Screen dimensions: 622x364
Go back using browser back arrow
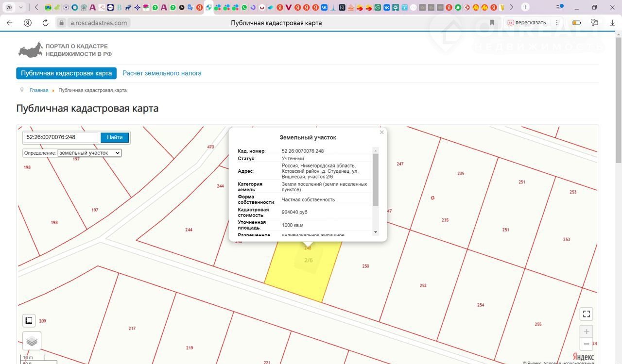pyautogui.click(x=10, y=23)
